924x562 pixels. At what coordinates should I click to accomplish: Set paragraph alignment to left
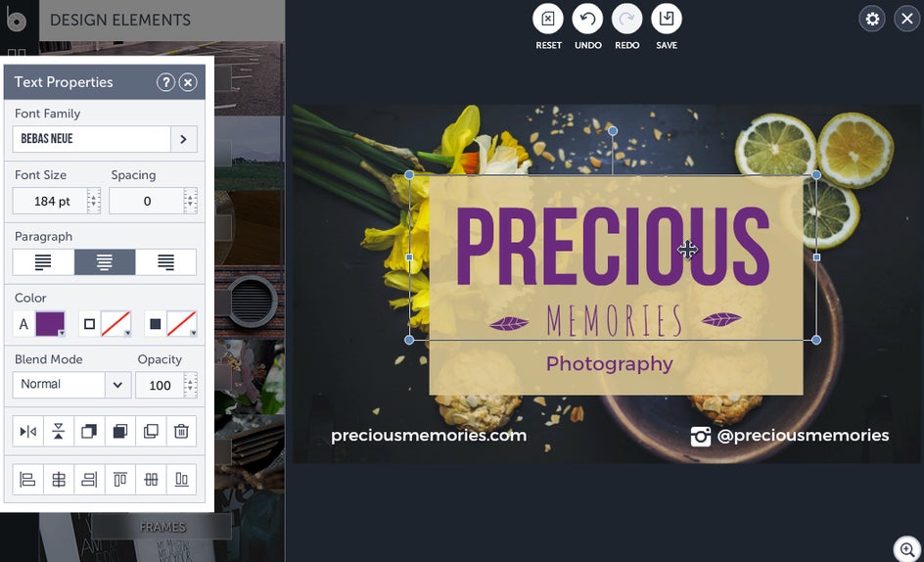[43, 262]
